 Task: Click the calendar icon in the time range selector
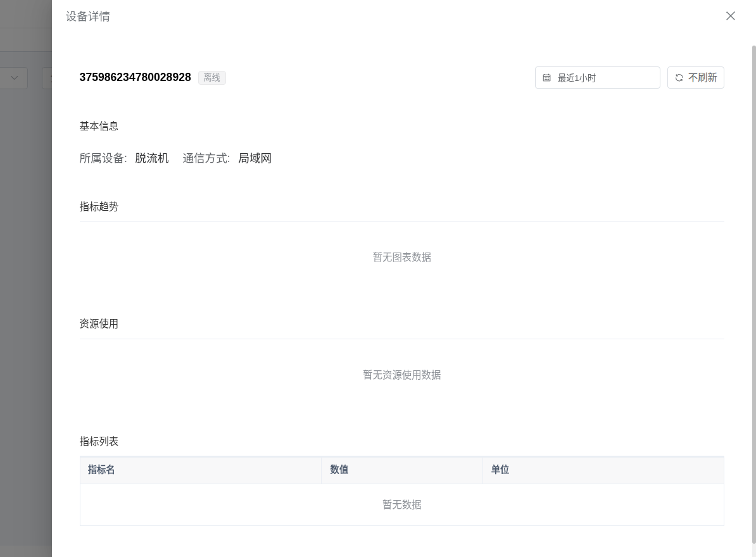(547, 77)
